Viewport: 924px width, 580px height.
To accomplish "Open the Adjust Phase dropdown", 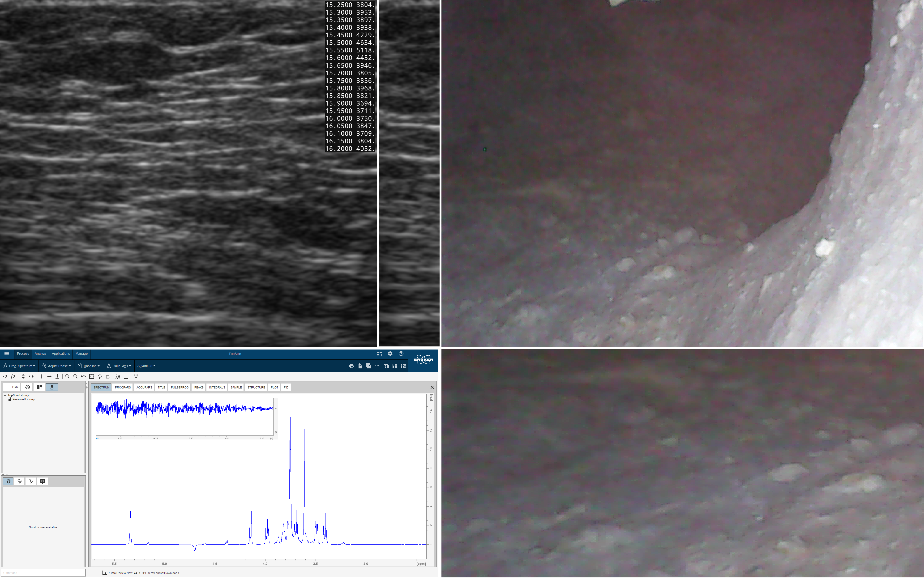I will [57, 366].
